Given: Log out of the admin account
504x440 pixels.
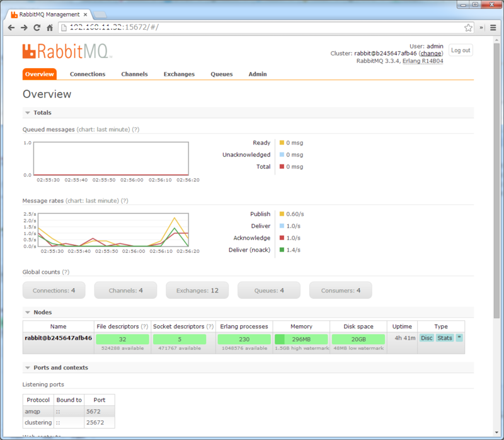Looking at the screenshot, I should click(461, 50).
